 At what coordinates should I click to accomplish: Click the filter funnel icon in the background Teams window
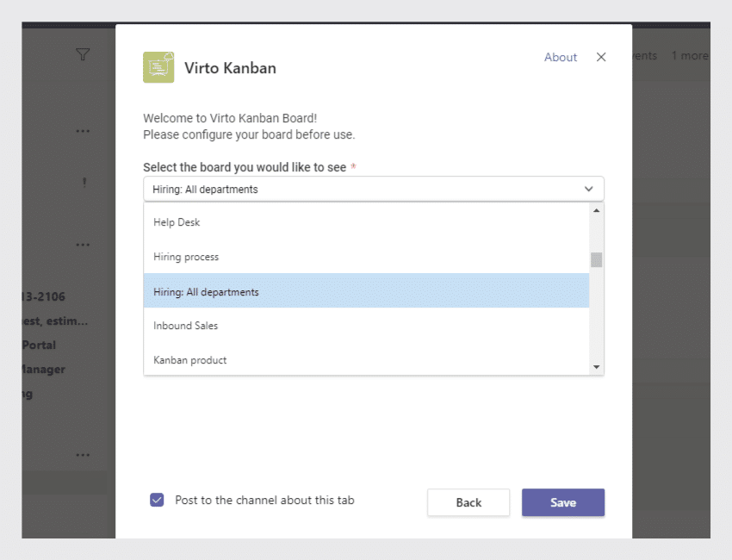83,54
